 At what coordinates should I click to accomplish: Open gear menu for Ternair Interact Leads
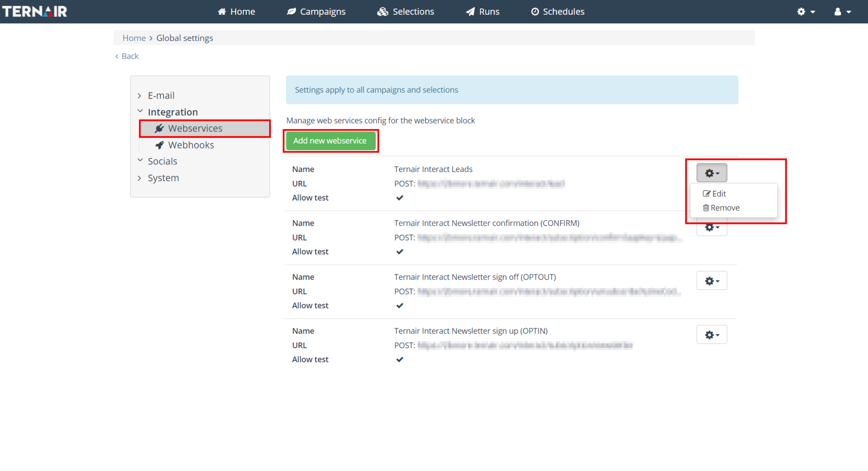click(x=712, y=173)
